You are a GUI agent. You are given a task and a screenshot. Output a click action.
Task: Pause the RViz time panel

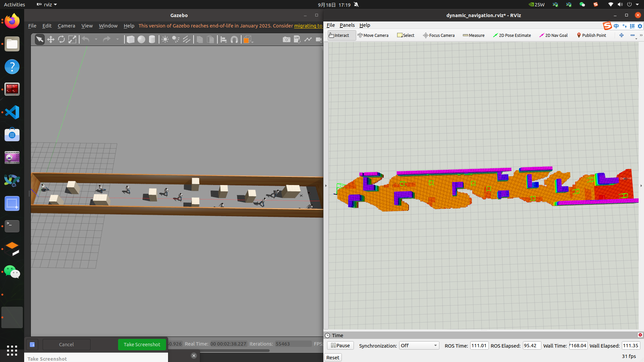pos(340,346)
